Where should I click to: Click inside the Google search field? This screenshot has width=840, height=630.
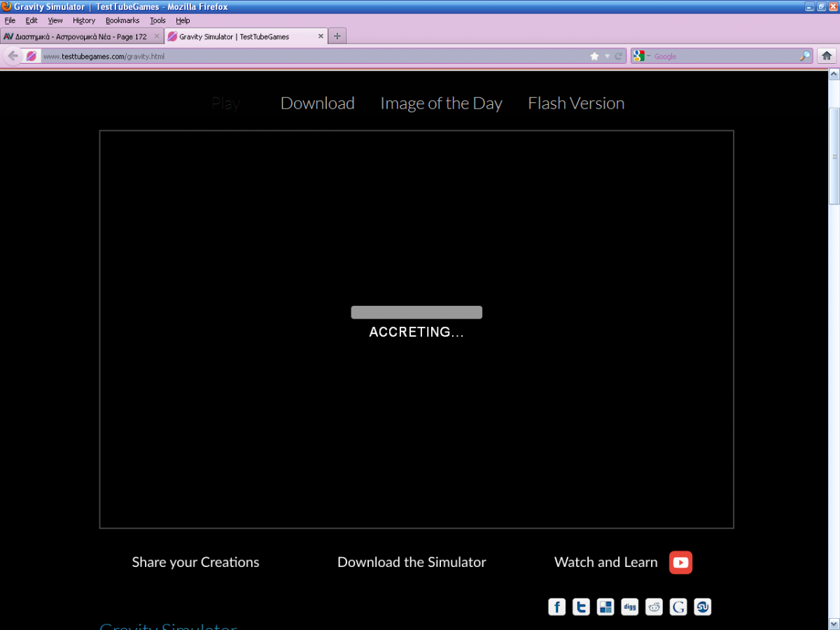[x=724, y=56]
